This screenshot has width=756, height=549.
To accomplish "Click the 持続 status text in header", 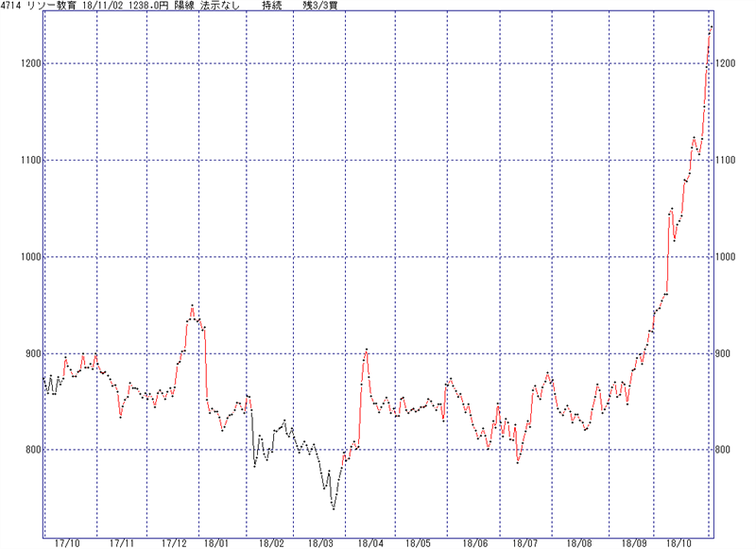I will [272, 6].
